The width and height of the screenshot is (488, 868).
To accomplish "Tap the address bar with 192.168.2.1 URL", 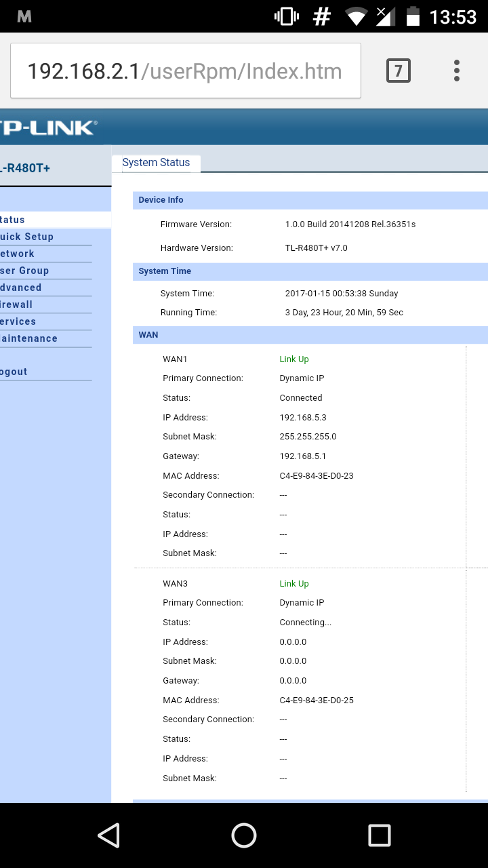I will point(186,71).
